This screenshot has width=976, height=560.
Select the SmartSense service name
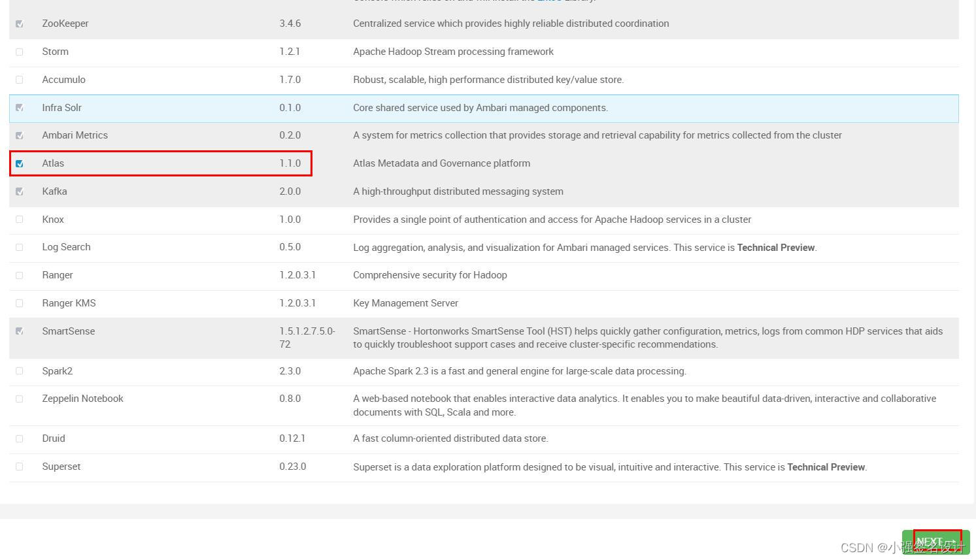69,331
